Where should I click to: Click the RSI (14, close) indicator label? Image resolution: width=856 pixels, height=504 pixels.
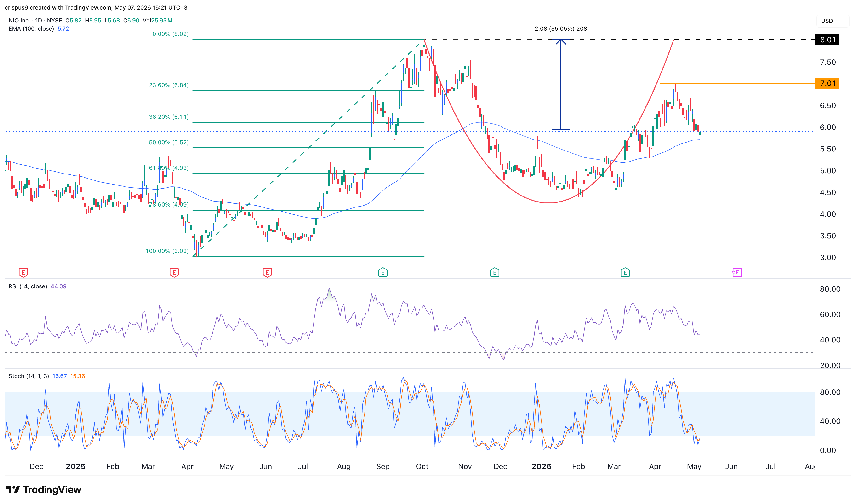28,287
